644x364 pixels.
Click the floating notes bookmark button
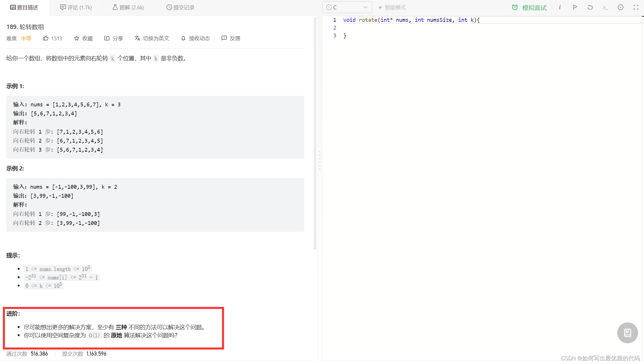[x=628, y=333]
